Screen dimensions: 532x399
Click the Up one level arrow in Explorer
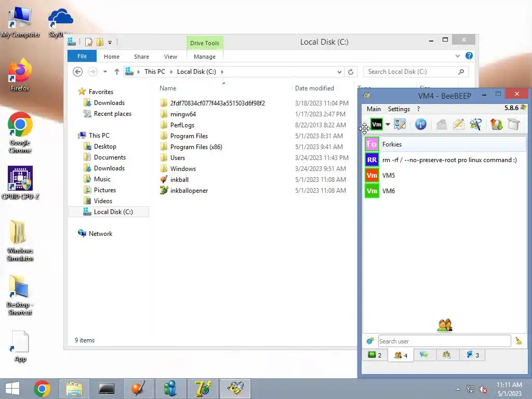[117, 72]
